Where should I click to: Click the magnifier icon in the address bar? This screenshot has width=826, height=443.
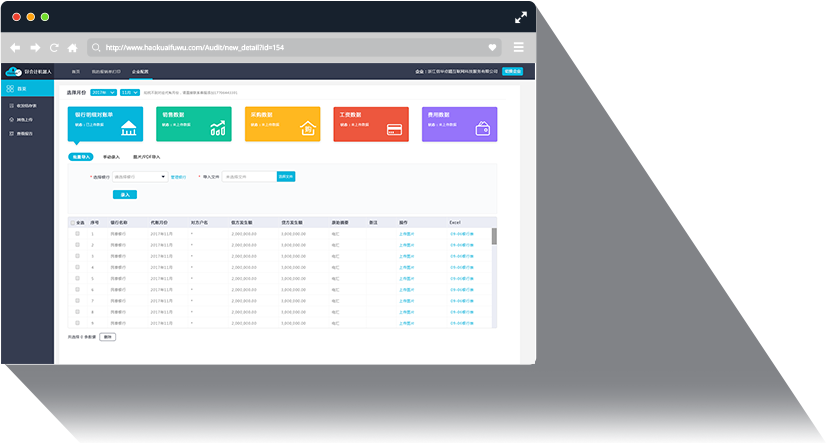tap(96, 47)
